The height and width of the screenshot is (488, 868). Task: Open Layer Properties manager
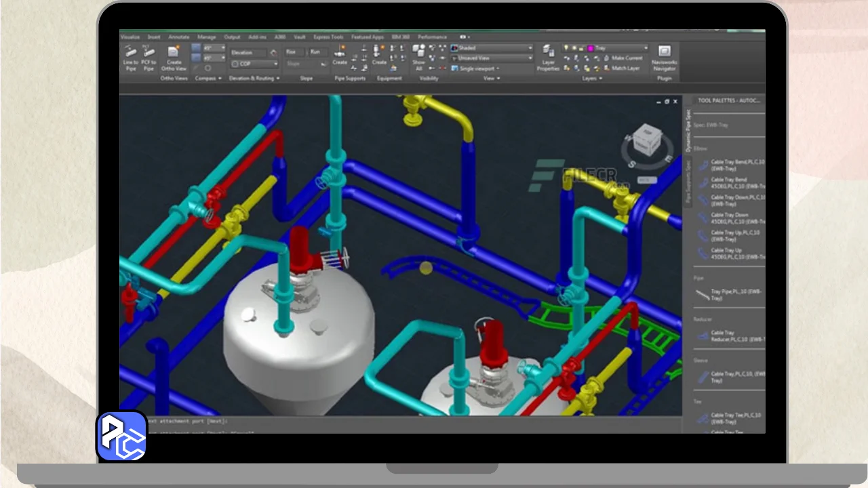click(x=548, y=57)
